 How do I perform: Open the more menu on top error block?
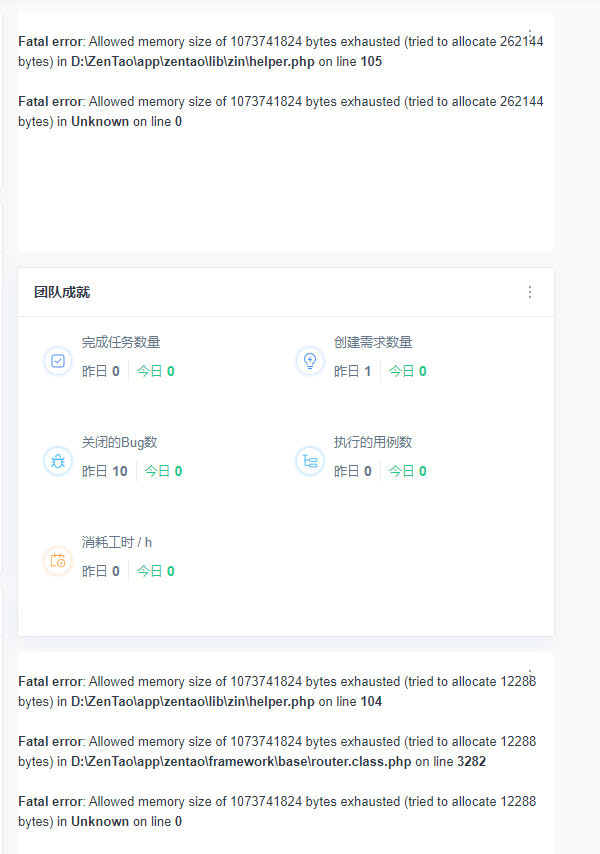click(530, 34)
